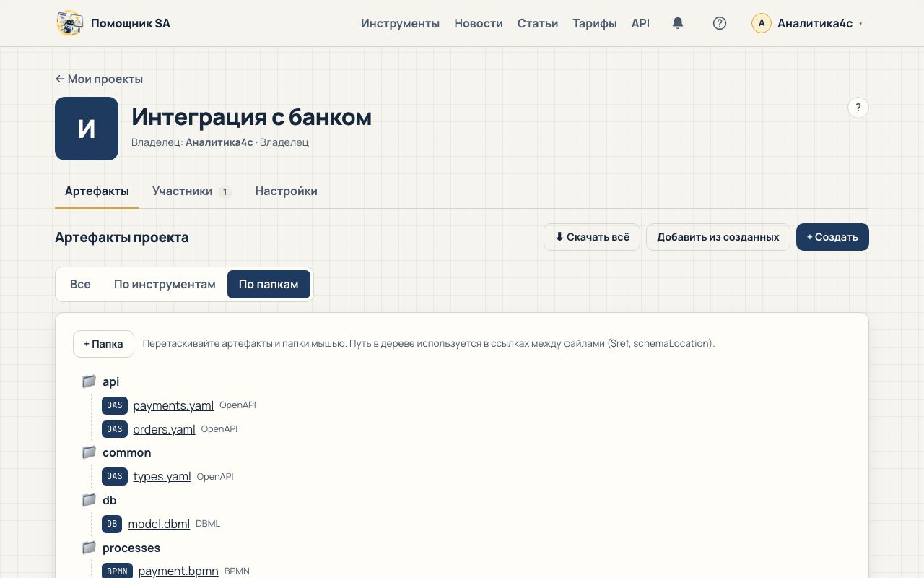924x578 pixels.
Task: Click the DB badge beside model.dbml
Action: coord(112,524)
